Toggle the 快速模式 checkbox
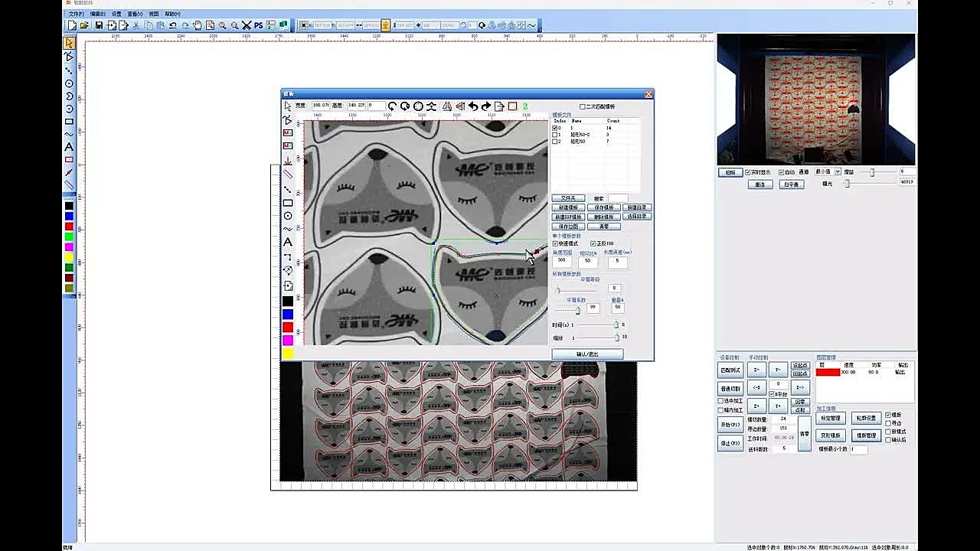 coord(555,243)
